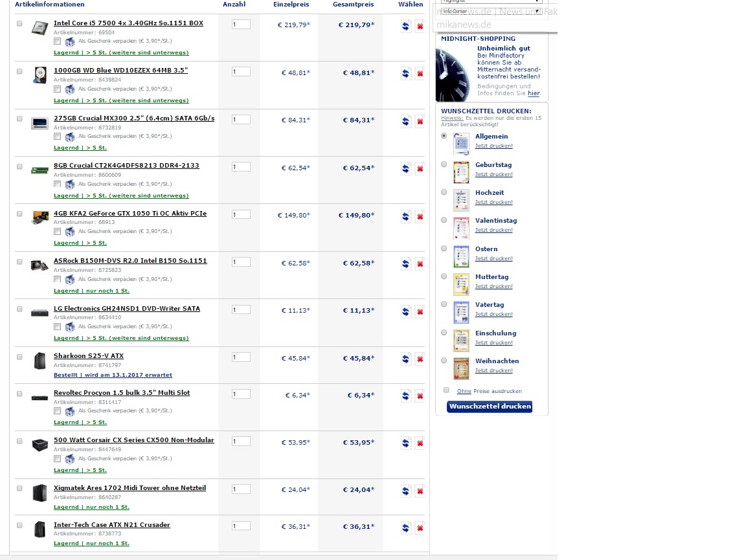Click update icon for Sharkoon S25-V row
Screen dimensions: 746x560
pos(405,359)
